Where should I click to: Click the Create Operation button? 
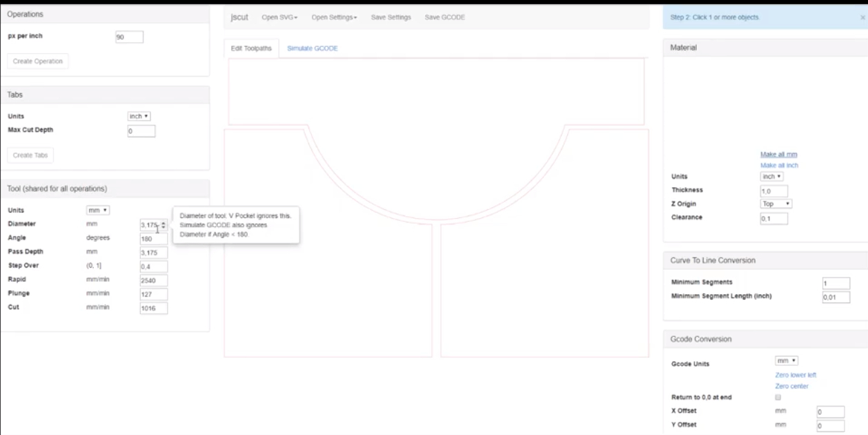tap(38, 61)
